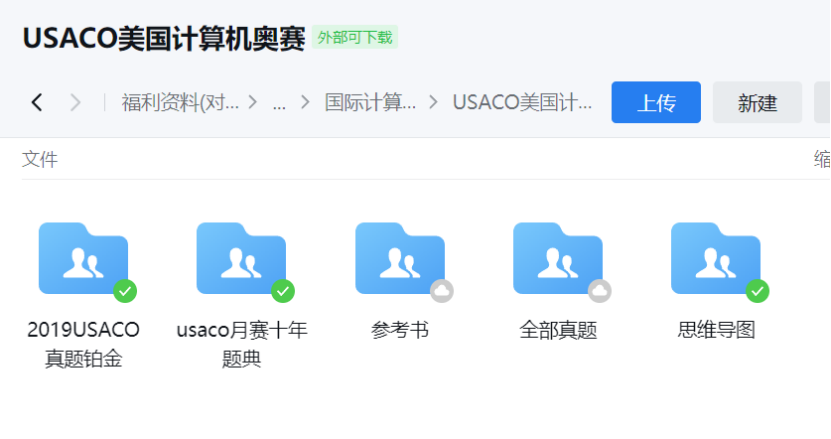Screen dimensions: 831x439
Task: Select the label 2019USACO真题铂金
Action: click(83, 344)
